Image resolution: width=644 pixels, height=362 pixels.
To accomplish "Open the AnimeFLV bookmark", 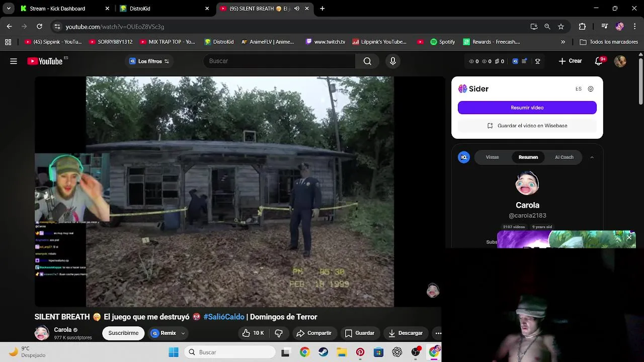I will 267,42.
